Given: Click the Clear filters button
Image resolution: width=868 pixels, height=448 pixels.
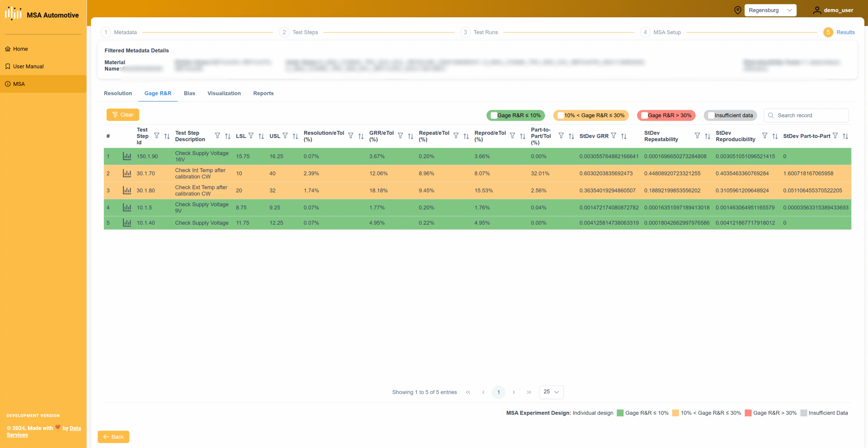Looking at the screenshot, I should point(123,115).
